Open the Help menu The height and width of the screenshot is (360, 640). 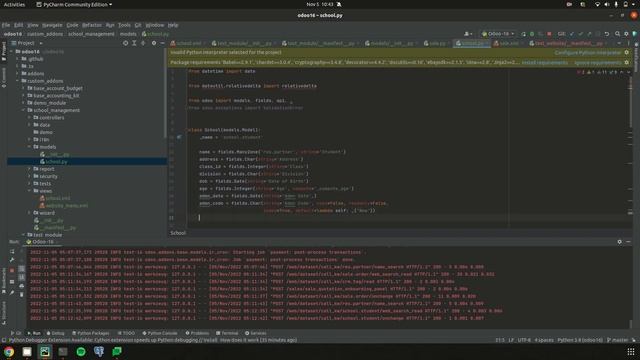[x=173, y=25]
